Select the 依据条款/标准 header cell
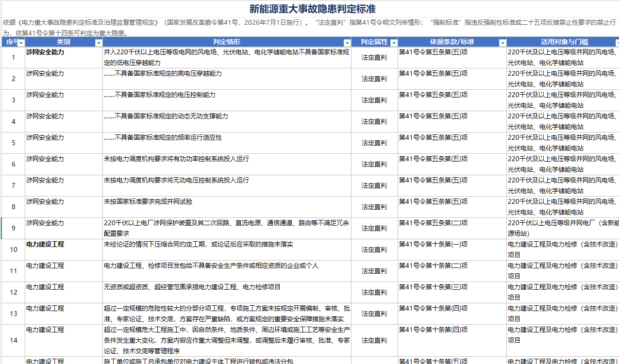 [x=452, y=42]
